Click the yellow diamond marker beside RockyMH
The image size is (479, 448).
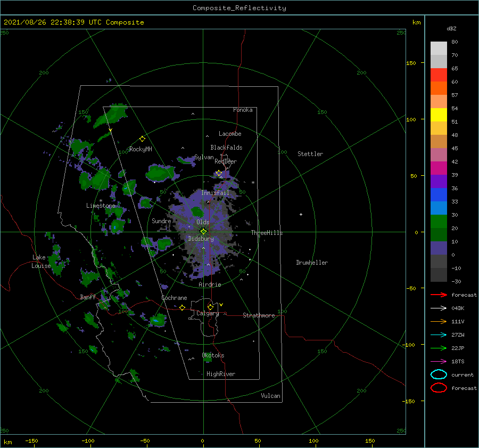click(142, 139)
